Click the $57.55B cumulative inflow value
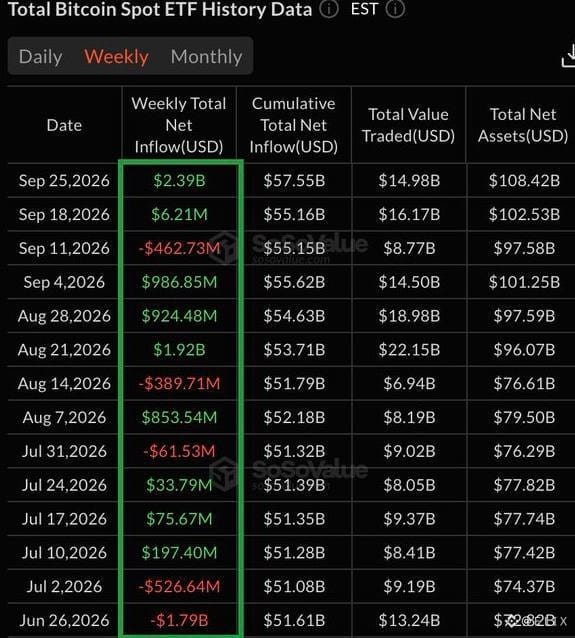This screenshot has height=638, width=575. coord(294,180)
